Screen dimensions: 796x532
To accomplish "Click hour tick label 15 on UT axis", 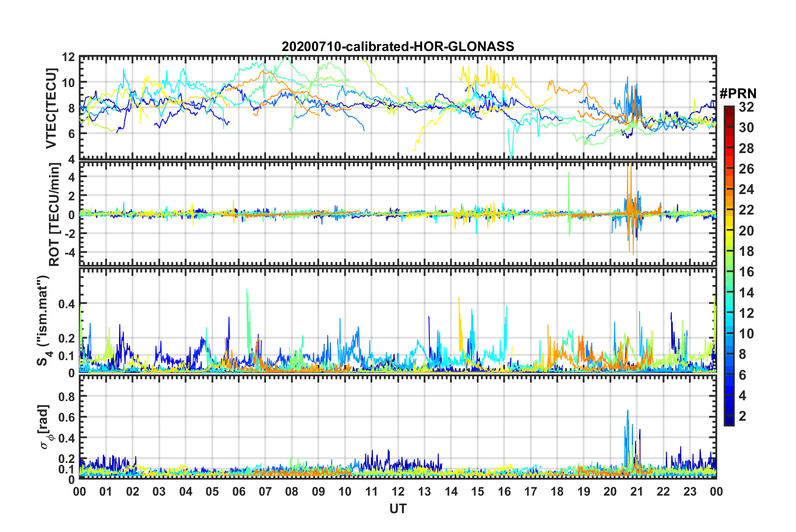I will [478, 491].
